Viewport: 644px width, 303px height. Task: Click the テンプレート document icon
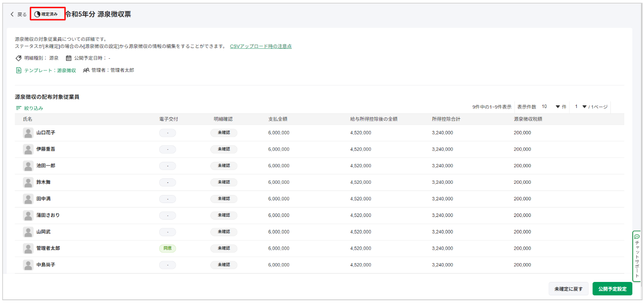pos(18,70)
